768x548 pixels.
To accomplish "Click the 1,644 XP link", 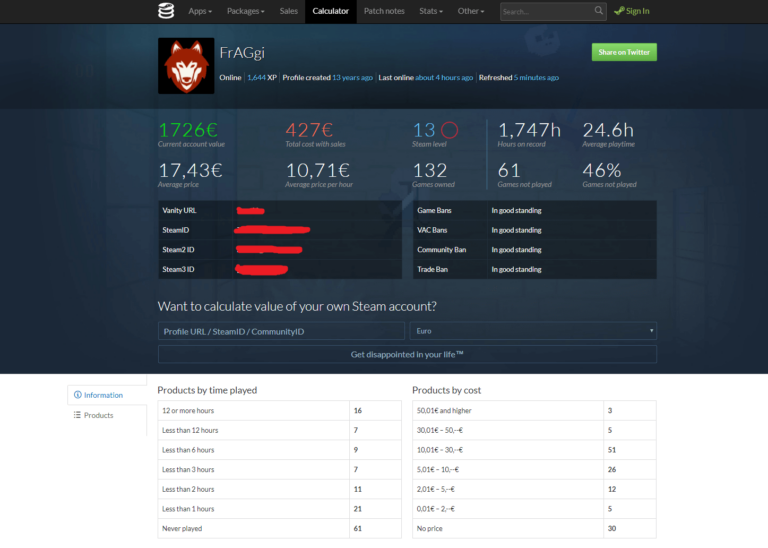I will pos(262,77).
